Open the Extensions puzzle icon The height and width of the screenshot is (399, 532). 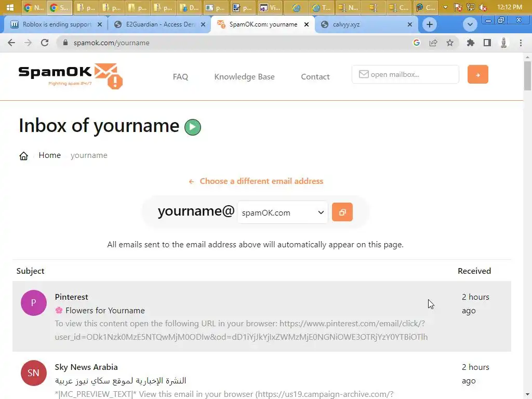click(x=470, y=43)
